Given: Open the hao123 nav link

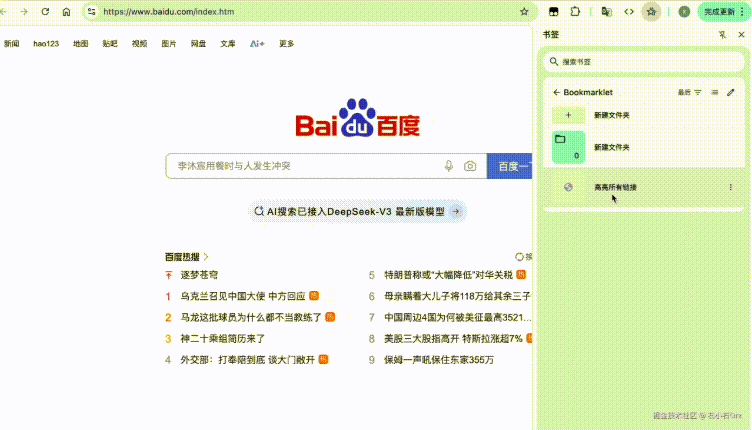Looking at the screenshot, I should coord(46,44).
